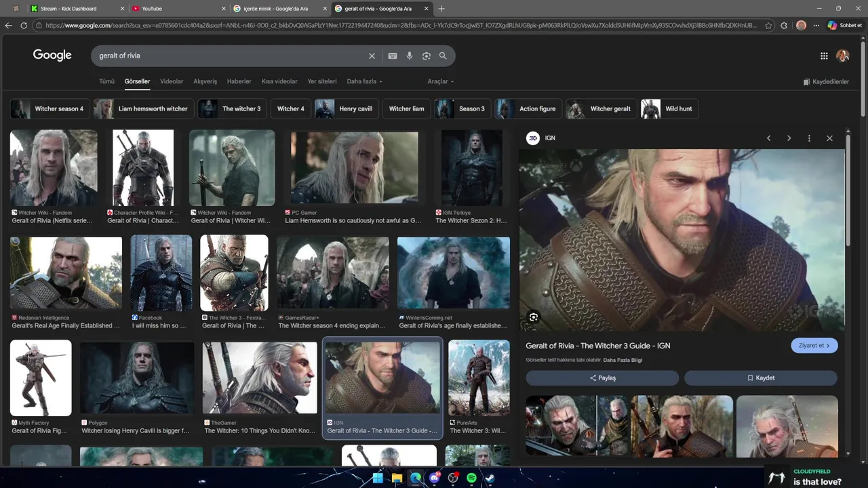Open the browser settings three-dot menu
Screen dimensions: 868x488
tap(816, 25)
